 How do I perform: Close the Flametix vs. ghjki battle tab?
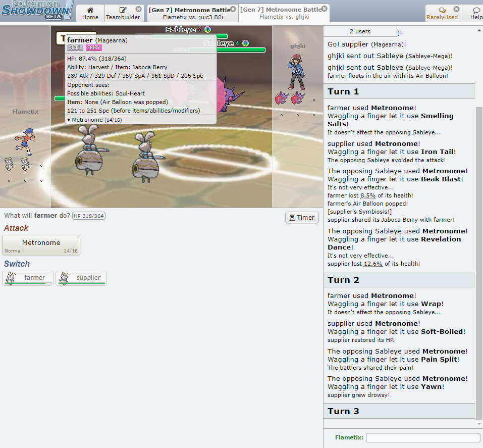(x=325, y=9)
